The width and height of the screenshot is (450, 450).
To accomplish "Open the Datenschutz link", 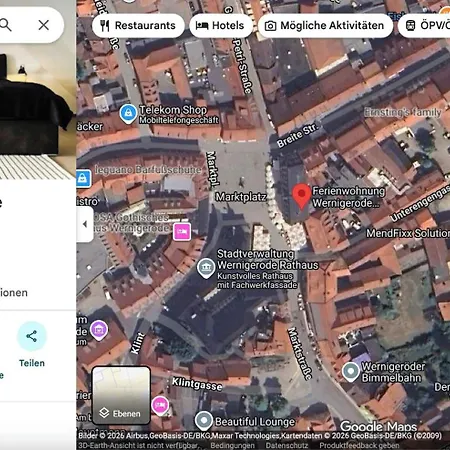I will [x=287, y=445].
